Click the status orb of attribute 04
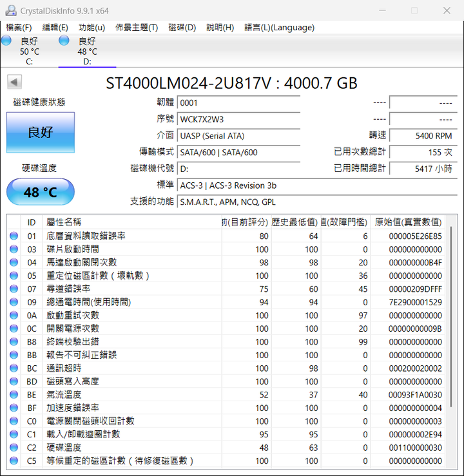Viewport: 464px width, 476px height. [14, 262]
